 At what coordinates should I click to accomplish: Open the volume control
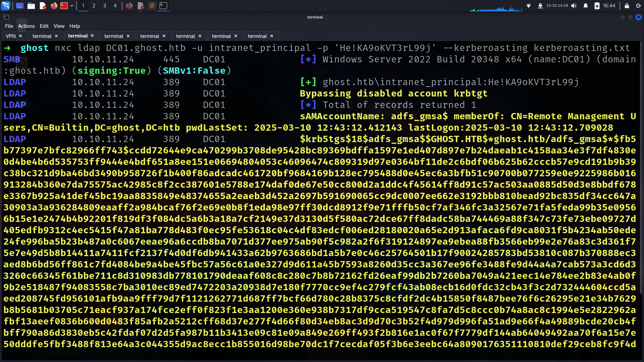[574, 6]
